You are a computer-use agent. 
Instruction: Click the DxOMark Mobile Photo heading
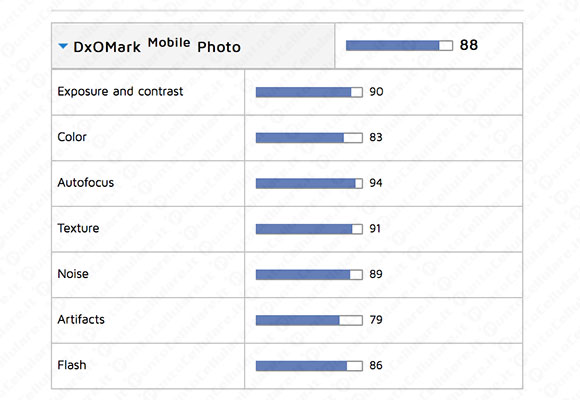point(157,46)
